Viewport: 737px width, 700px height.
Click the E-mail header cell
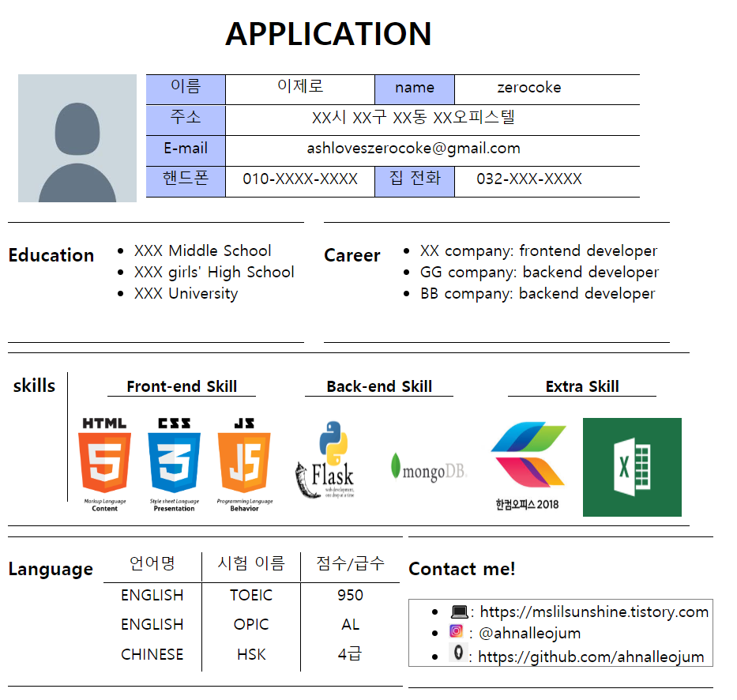[x=186, y=151]
